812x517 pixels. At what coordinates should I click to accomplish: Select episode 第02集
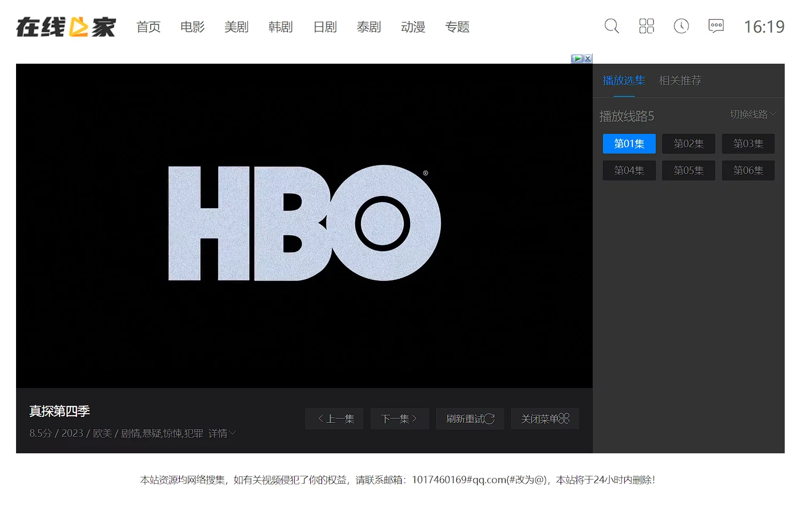[x=688, y=143]
